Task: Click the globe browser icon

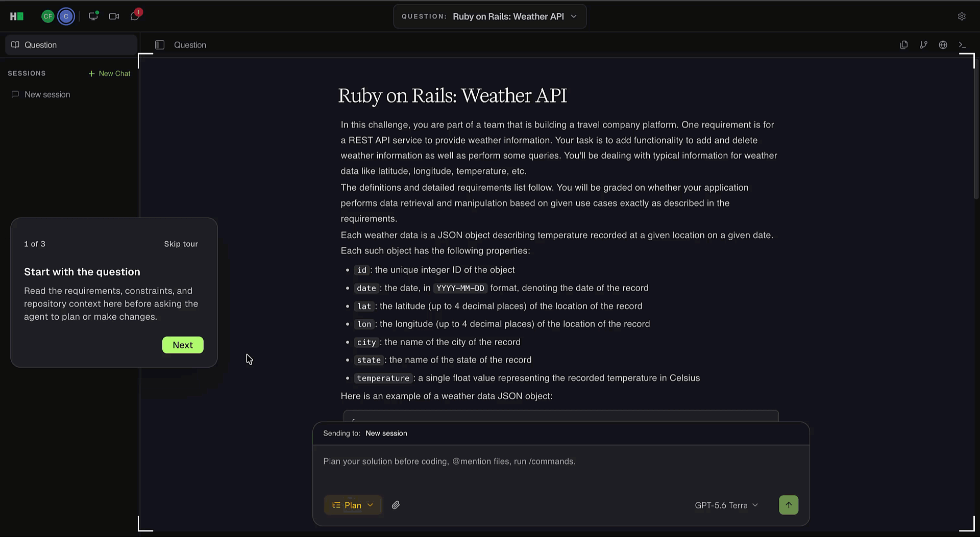Action: [943, 45]
